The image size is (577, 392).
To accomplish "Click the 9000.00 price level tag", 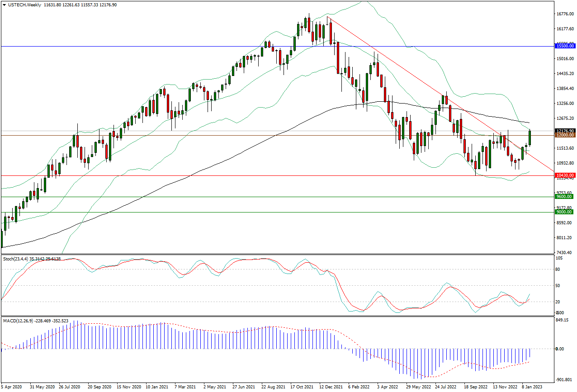I will tap(565, 212).
